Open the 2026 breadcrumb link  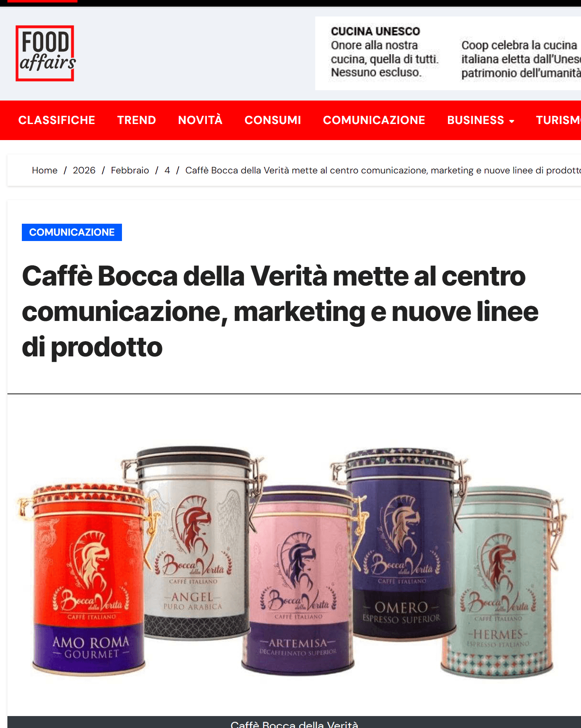[84, 170]
